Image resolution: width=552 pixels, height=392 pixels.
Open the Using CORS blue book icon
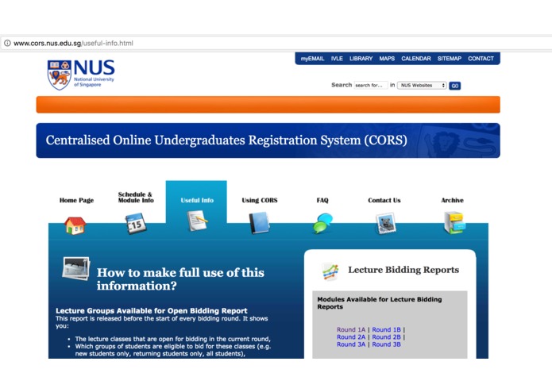coord(259,222)
